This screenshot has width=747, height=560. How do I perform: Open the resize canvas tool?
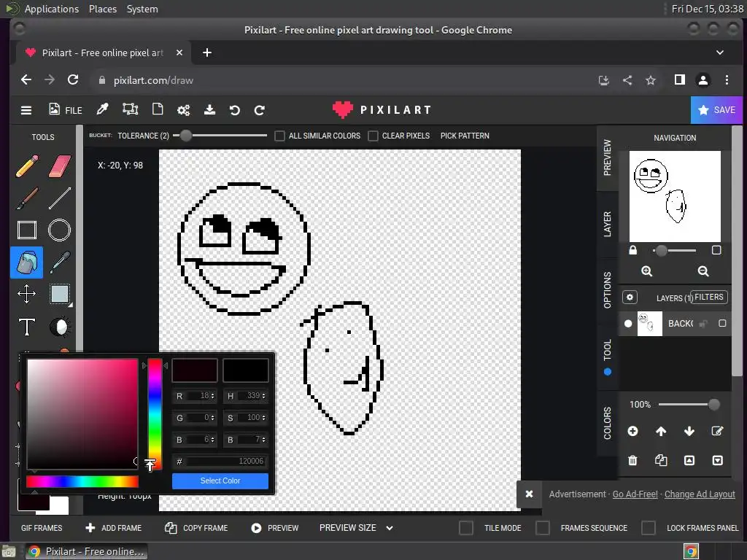(130, 109)
